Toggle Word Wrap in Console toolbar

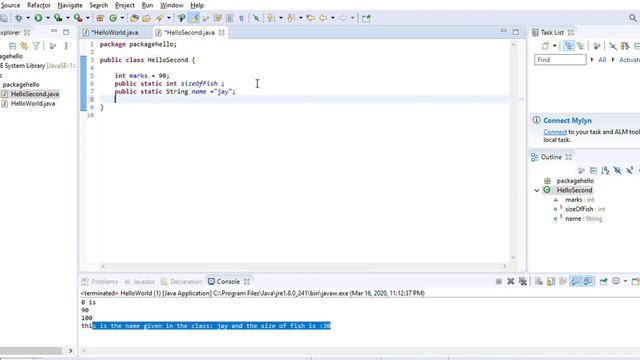pyautogui.click(x=563, y=281)
